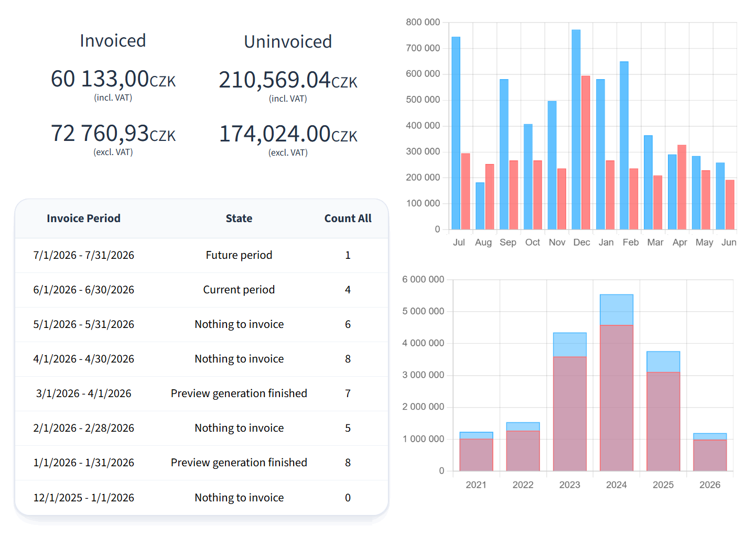Image resolution: width=756 pixels, height=537 pixels.
Task: Click the Apr label on the monthly axis
Action: point(679,243)
